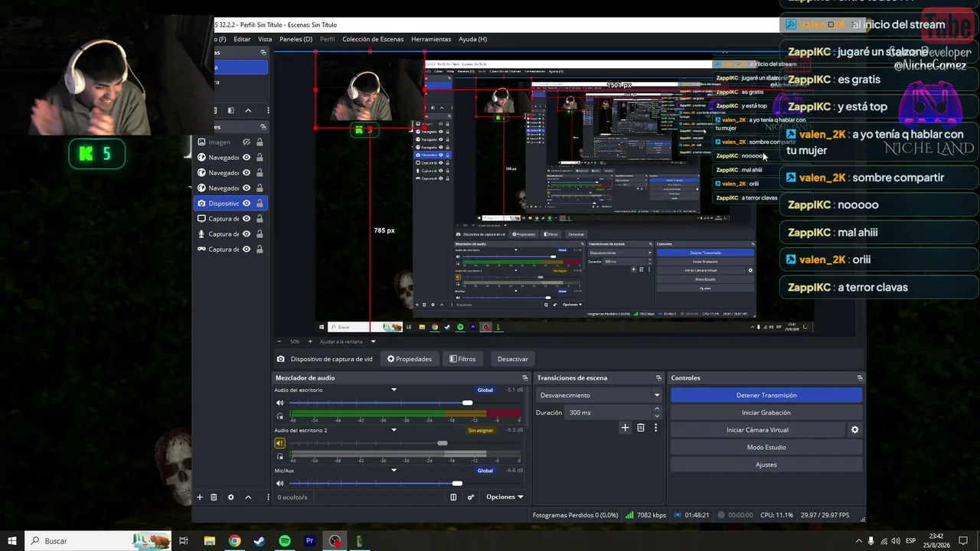Click the Desactivar button

click(513, 359)
